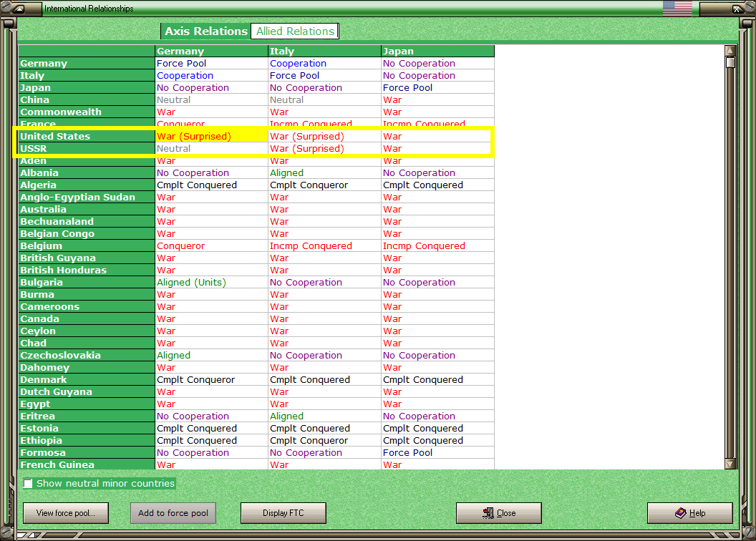Click Algeria's Cmplt Conqueror cell

(x=324, y=185)
